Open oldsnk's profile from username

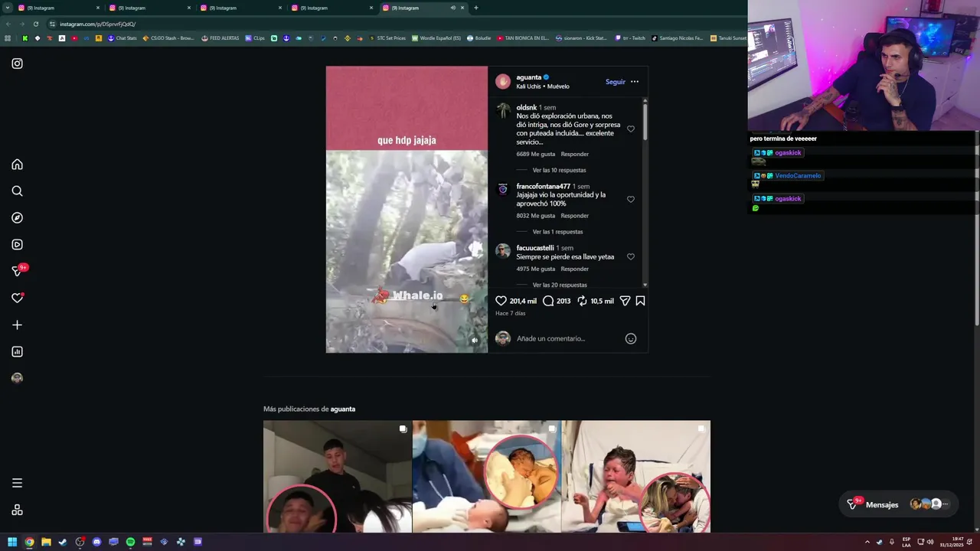[526, 107]
